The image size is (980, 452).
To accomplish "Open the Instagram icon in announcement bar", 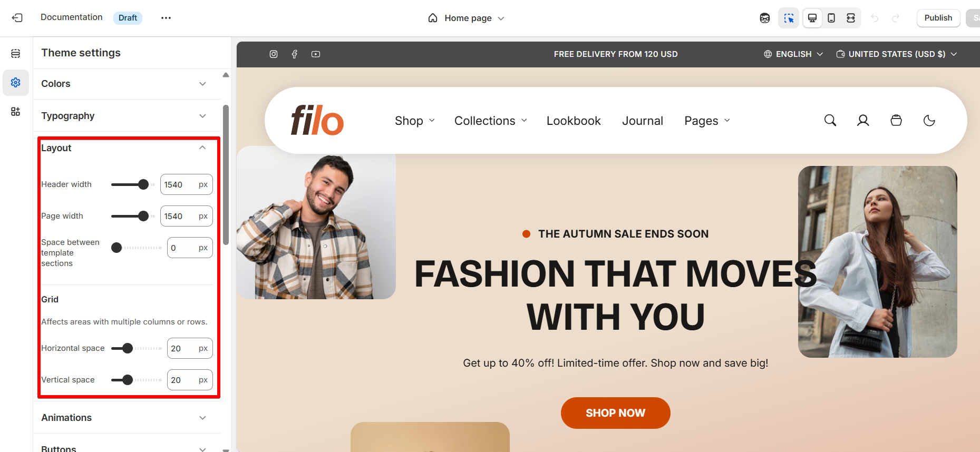I will tap(274, 54).
